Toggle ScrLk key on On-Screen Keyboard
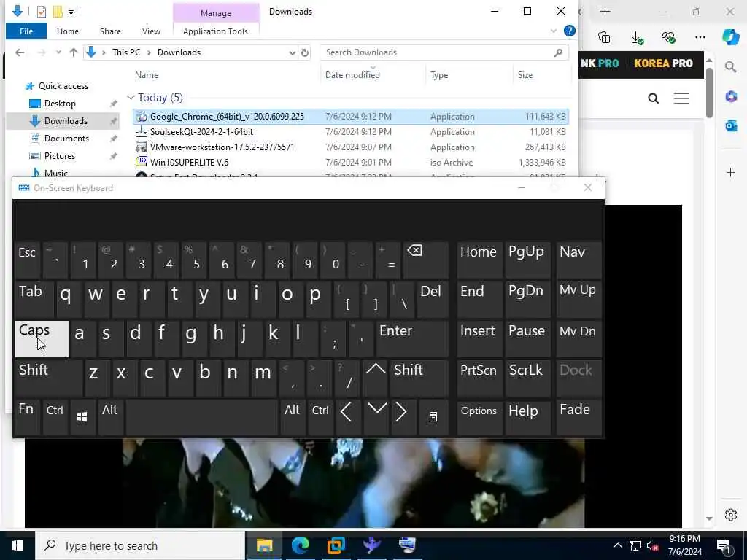The image size is (747, 560). tap(527, 378)
